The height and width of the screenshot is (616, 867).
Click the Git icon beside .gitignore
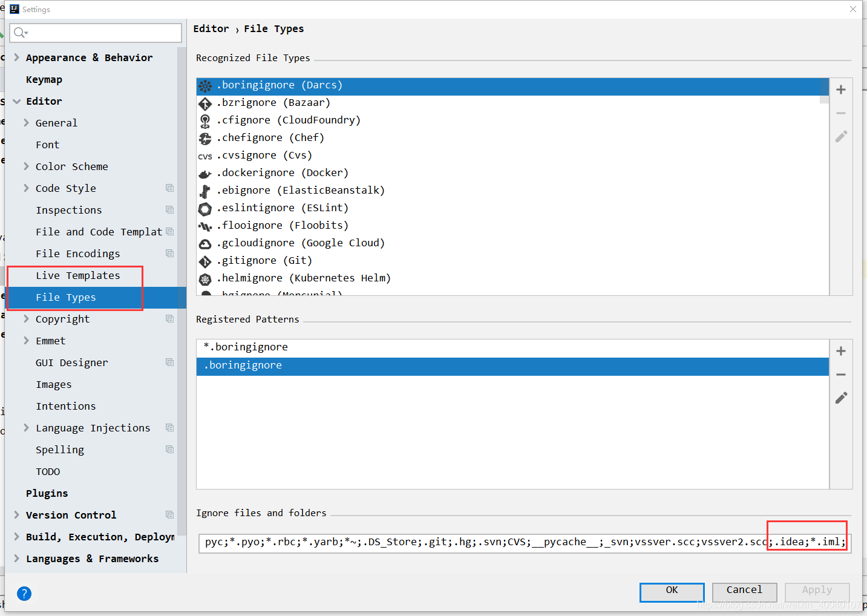[205, 261]
